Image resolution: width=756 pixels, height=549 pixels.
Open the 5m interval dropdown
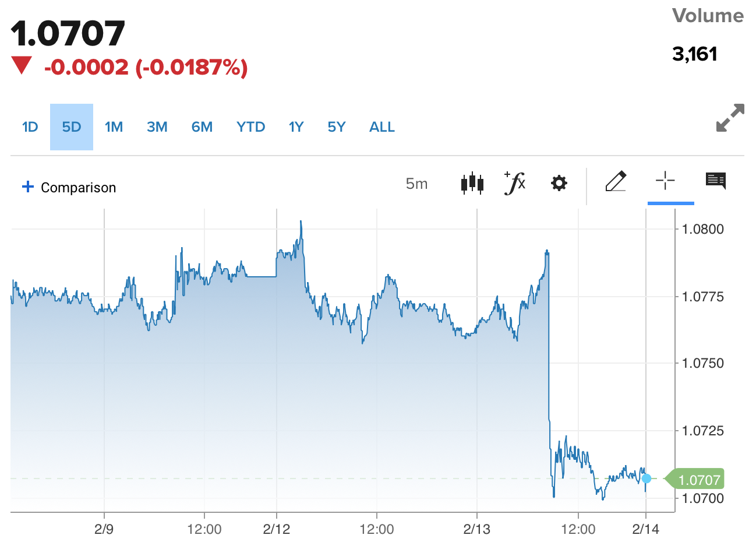[x=416, y=184]
